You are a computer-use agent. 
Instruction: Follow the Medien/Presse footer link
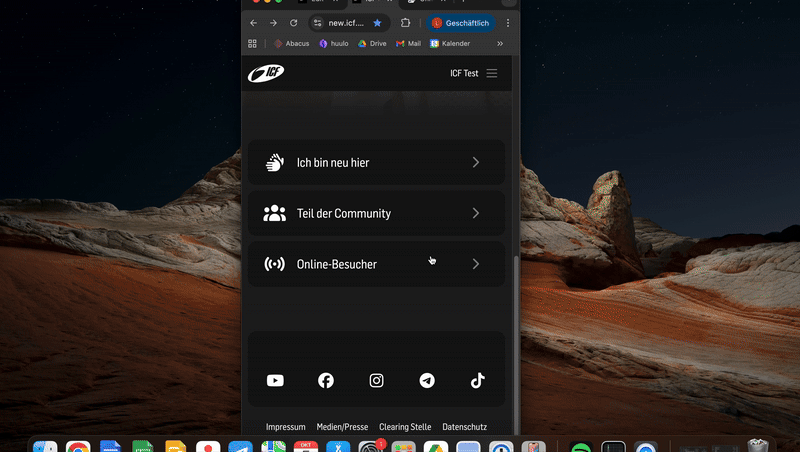(x=342, y=427)
